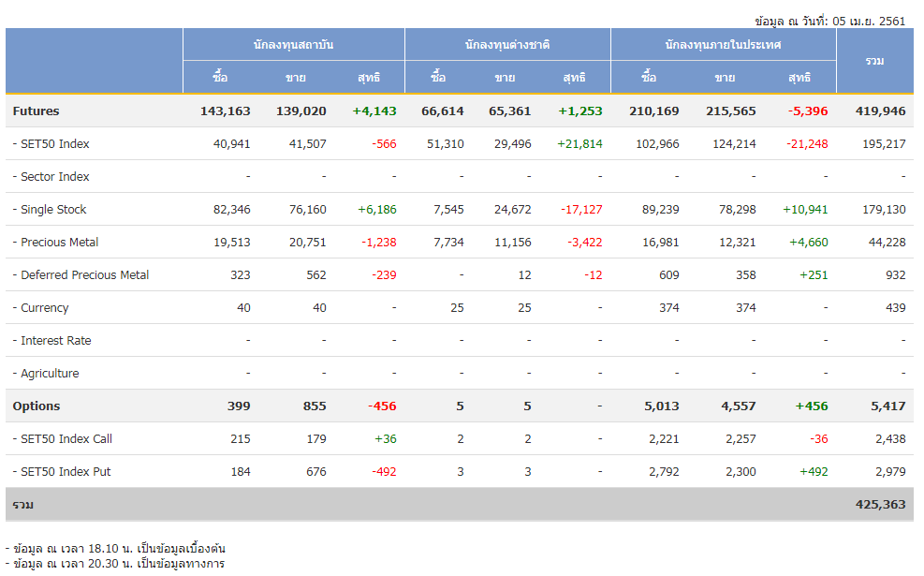Click the รวม column header at top
924x576 pixels.
(x=875, y=61)
